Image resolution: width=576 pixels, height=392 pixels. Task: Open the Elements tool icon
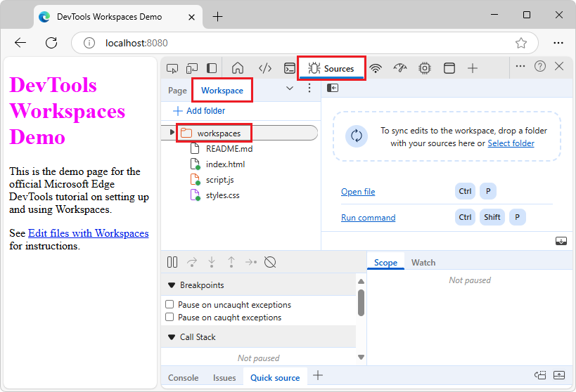[265, 68]
